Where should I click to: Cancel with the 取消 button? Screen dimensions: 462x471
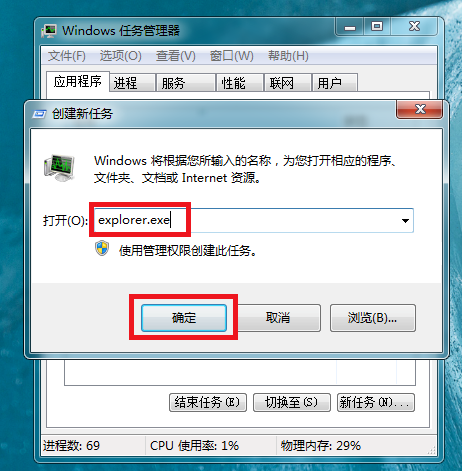coord(278,318)
